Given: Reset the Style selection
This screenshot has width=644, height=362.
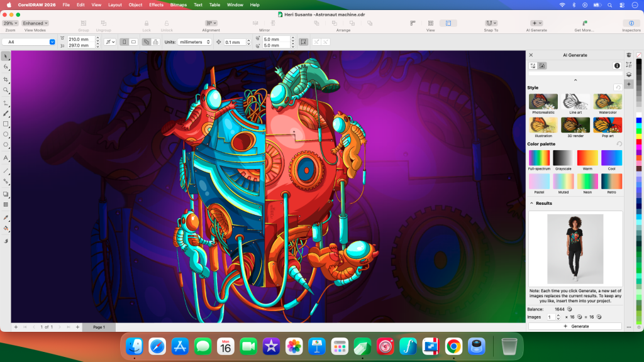Looking at the screenshot, I should [x=618, y=87].
